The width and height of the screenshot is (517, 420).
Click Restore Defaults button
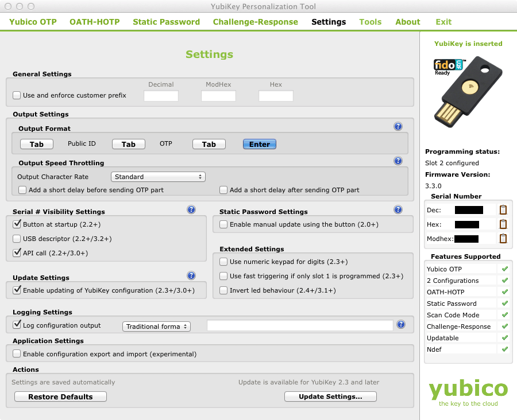click(61, 396)
